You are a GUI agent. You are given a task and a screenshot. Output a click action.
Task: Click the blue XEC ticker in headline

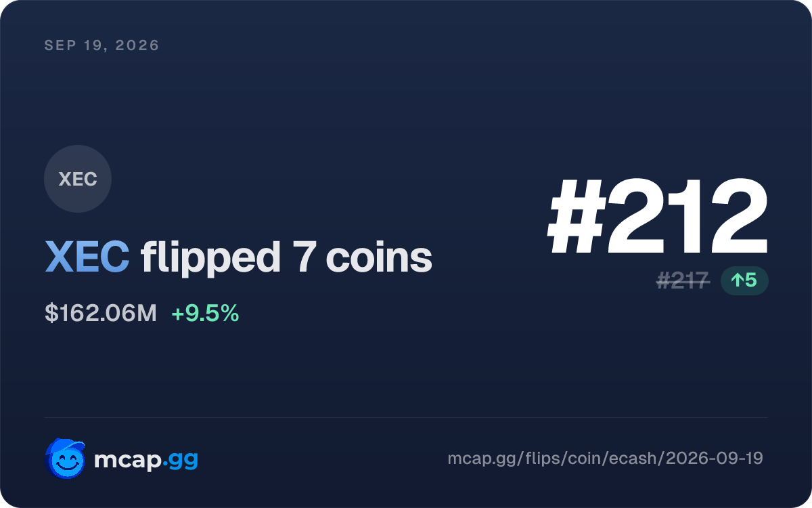point(87,257)
